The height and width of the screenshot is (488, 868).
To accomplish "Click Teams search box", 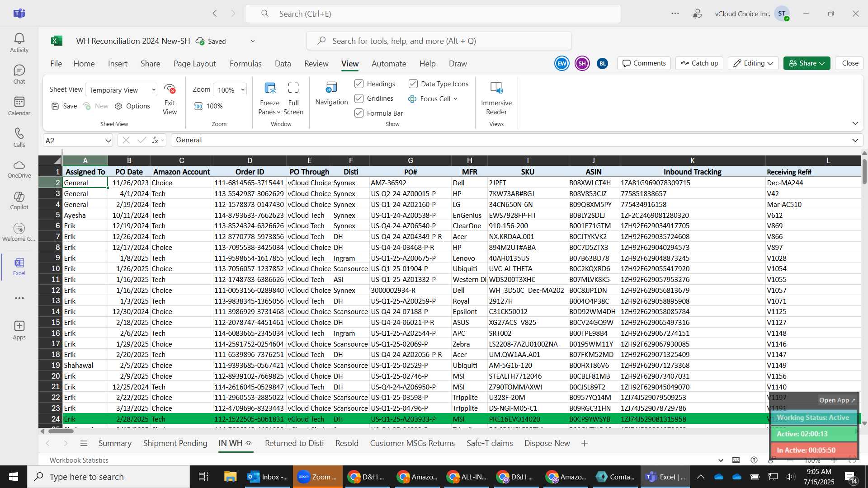I will point(433,14).
